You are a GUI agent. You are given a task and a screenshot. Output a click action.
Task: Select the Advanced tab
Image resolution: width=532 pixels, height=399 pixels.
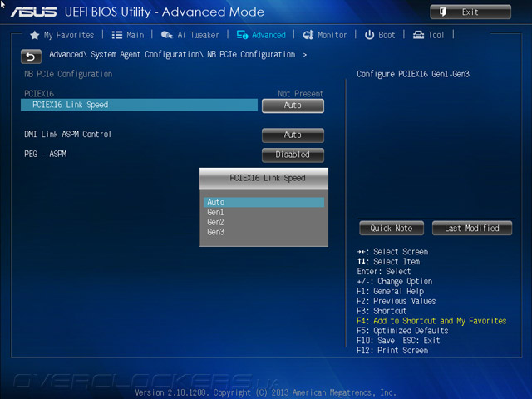261,35
